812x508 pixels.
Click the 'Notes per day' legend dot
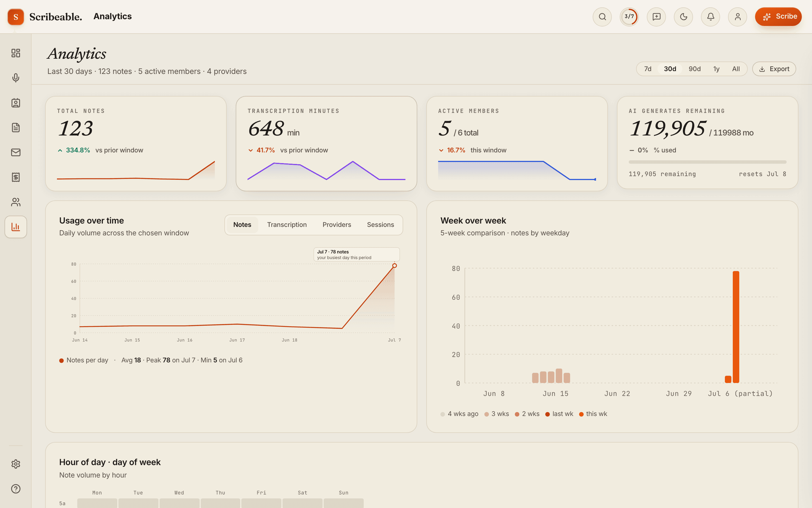click(61, 360)
